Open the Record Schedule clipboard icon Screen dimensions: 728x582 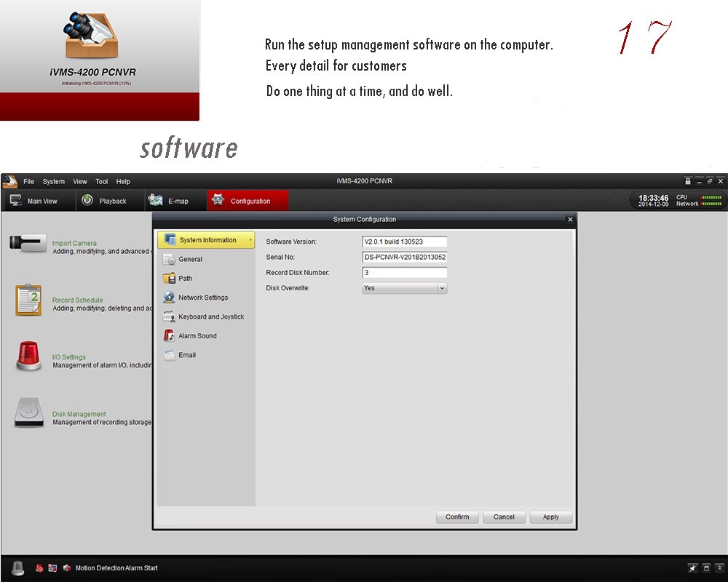point(28,300)
